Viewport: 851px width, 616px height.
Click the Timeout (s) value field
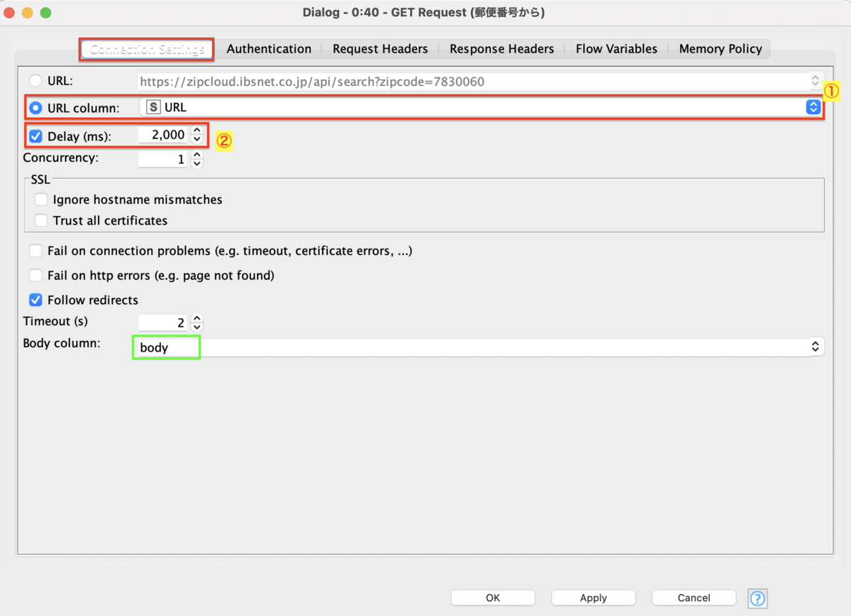coord(165,323)
